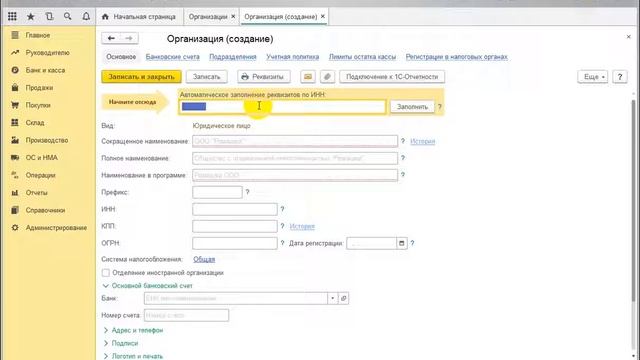
Task: Close the Организация (создание) tab
Action: 323,16
